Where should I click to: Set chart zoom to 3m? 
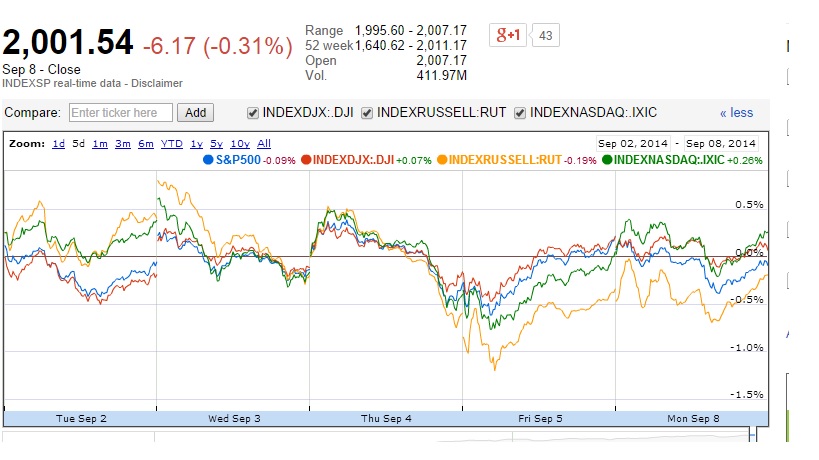point(123,144)
